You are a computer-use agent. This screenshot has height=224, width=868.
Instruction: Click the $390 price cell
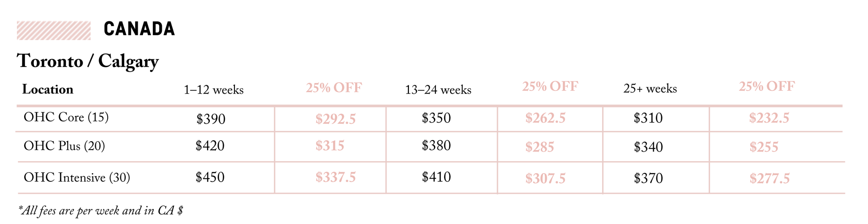(x=211, y=119)
